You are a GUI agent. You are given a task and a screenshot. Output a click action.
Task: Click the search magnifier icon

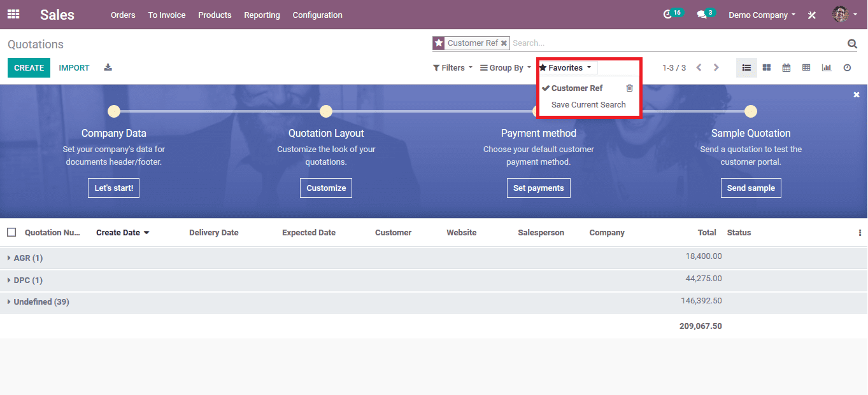coord(852,43)
